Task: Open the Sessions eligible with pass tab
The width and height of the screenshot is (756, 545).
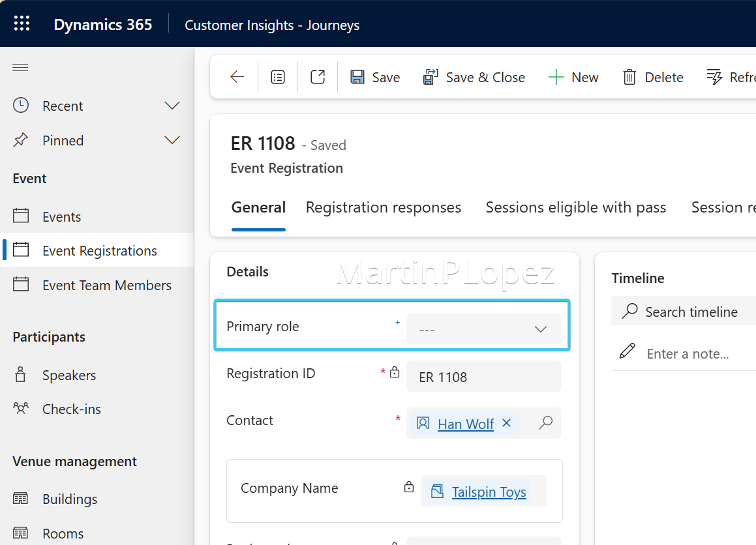Action: pos(575,207)
